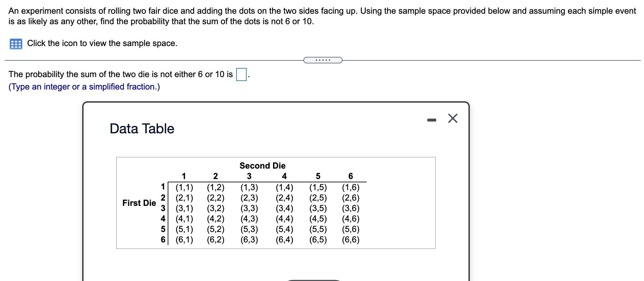Click the minimize dash on the Data Table

pyautogui.click(x=432, y=119)
